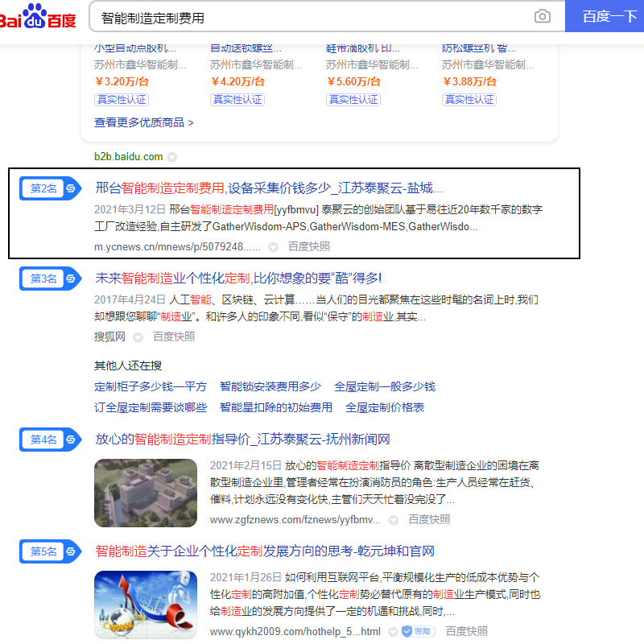Click 真实性认证 badge under ¥3.20万/台

click(122, 100)
